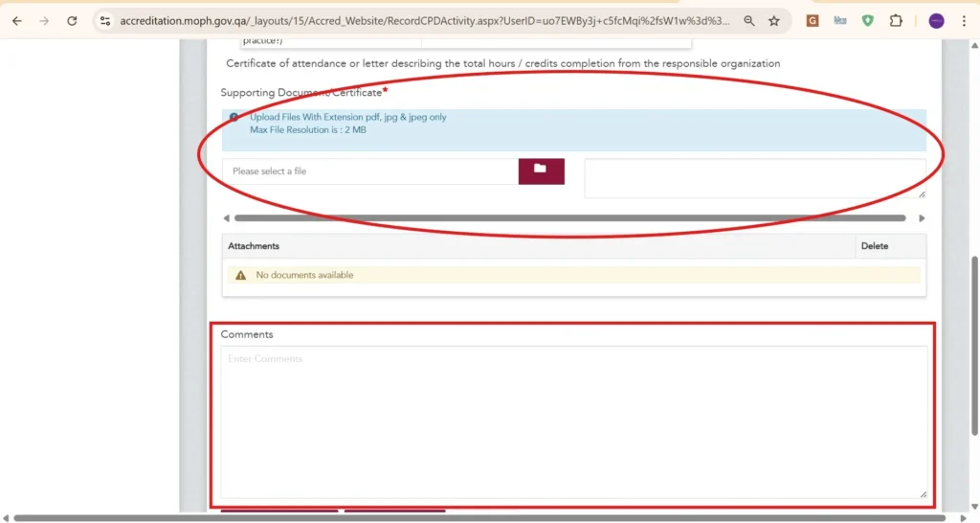The width and height of the screenshot is (980, 523).
Task: Click the inner scrollbar right arrow
Action: pyautogui.click(x=922, y=218)
